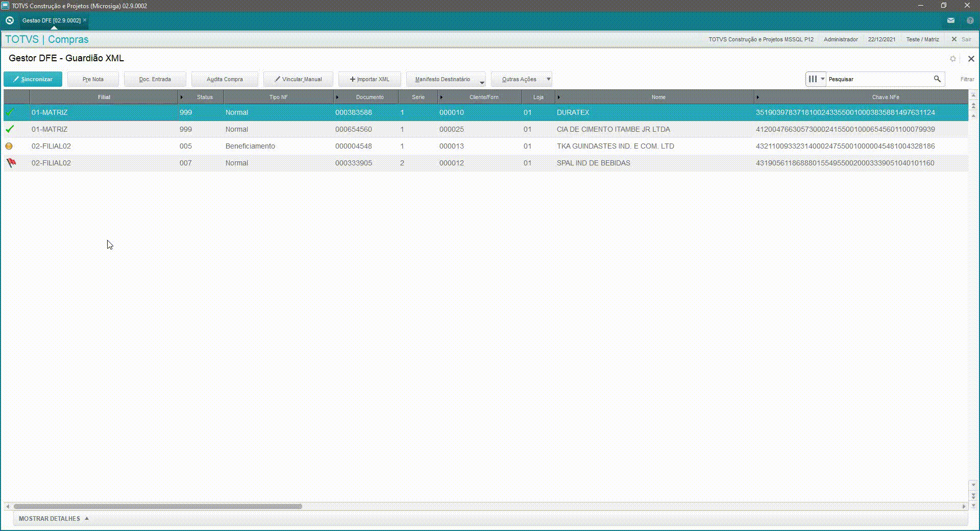Click horizontal scrollbar right arrow
This screenshot has height=531, width=980.
click(964, 506)
